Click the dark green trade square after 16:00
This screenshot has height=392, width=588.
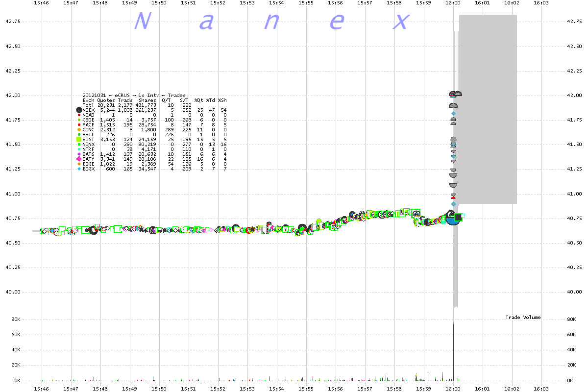[459, 217]
